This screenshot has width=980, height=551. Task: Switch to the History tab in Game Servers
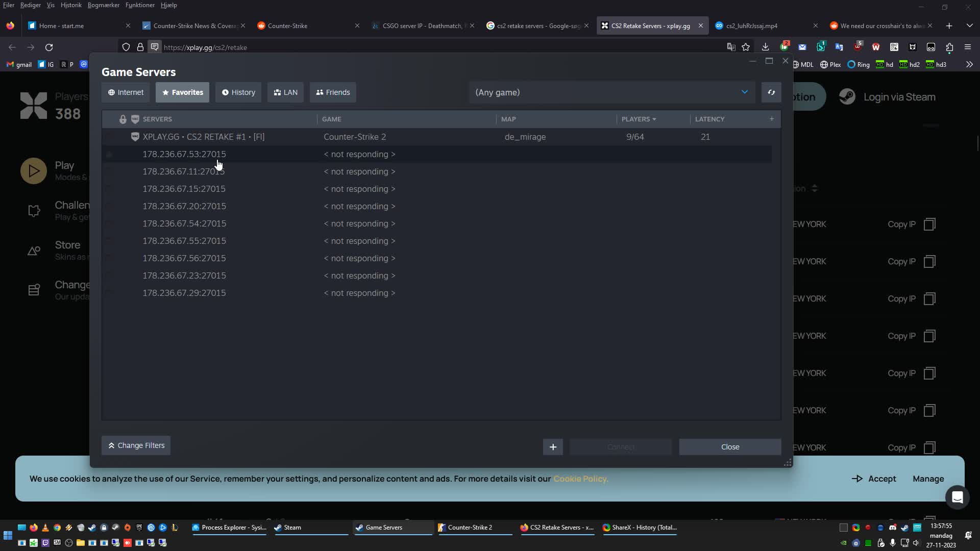pos(238,92)
